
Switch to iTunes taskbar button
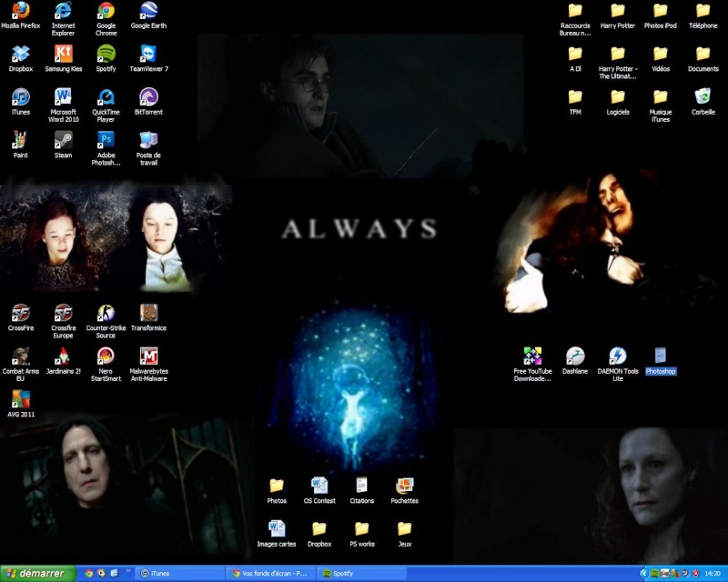181,574
